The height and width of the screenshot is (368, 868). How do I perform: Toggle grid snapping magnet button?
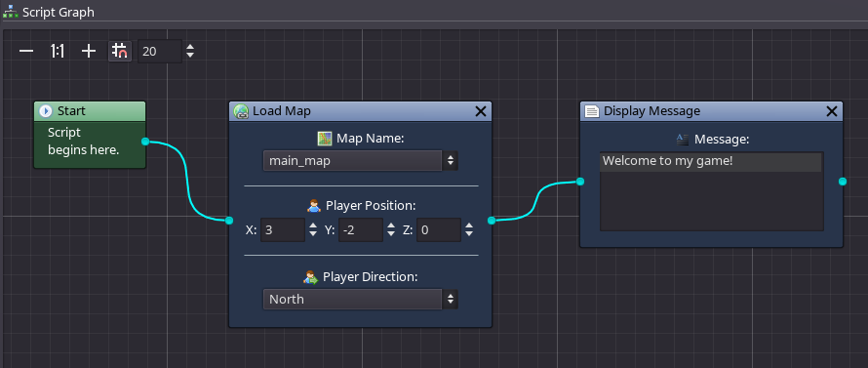coord(120,51)
